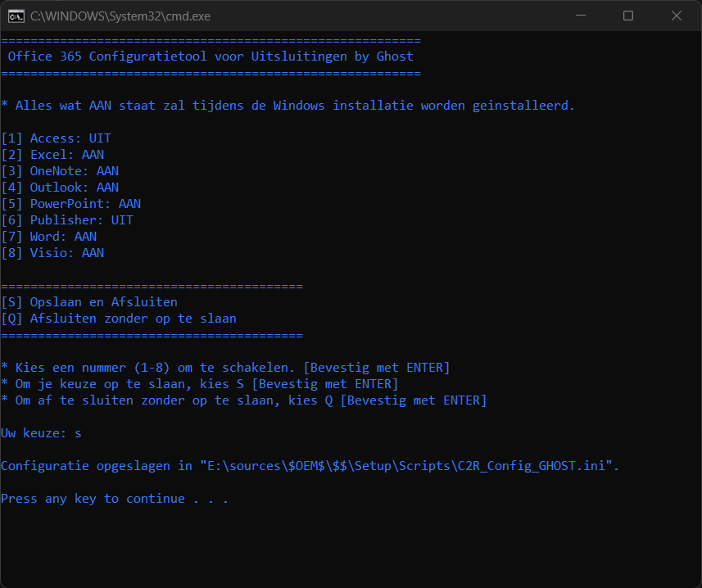Image resolution: width=702 pixels, height=588 pixels.
Task: Click the '[7] Word: AAN' line
Action: [x=49, y=237]
